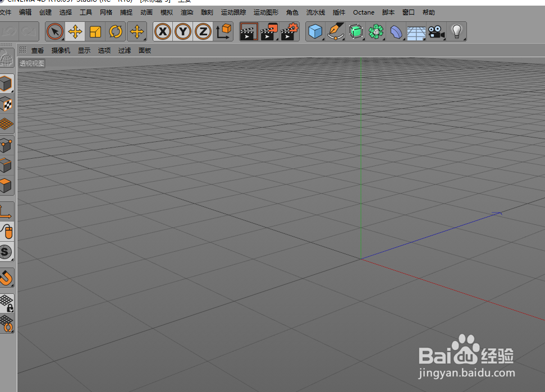Select the Scale tool
This screenshot has width=545, height=392.
pos(95,31)
